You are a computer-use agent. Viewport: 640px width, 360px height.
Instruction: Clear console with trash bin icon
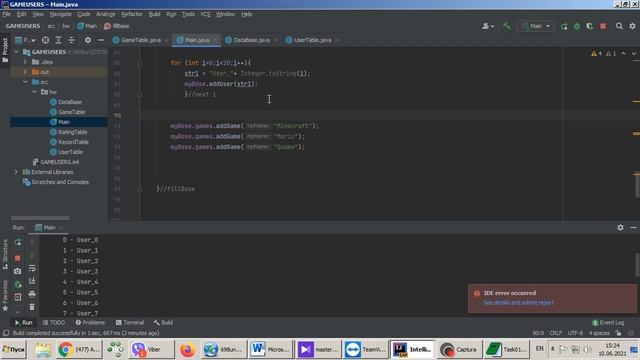click(32, 307)
